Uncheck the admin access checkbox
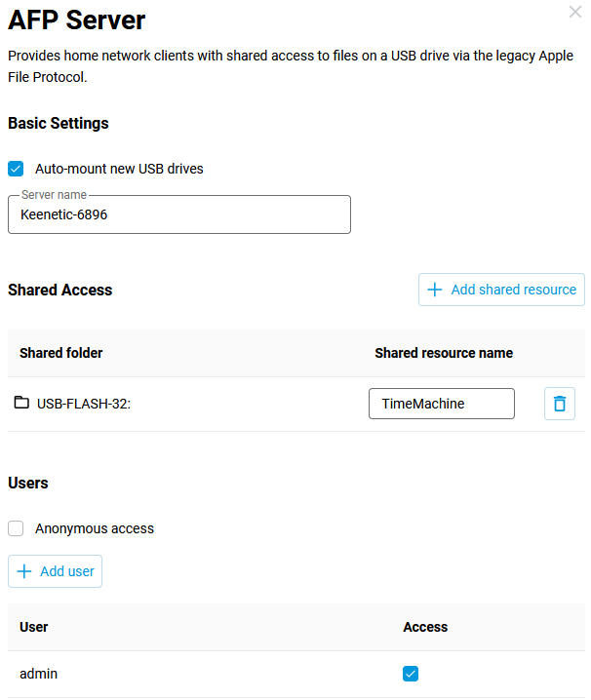The width and height of the screenshot is (591, 700). (411, 674)
